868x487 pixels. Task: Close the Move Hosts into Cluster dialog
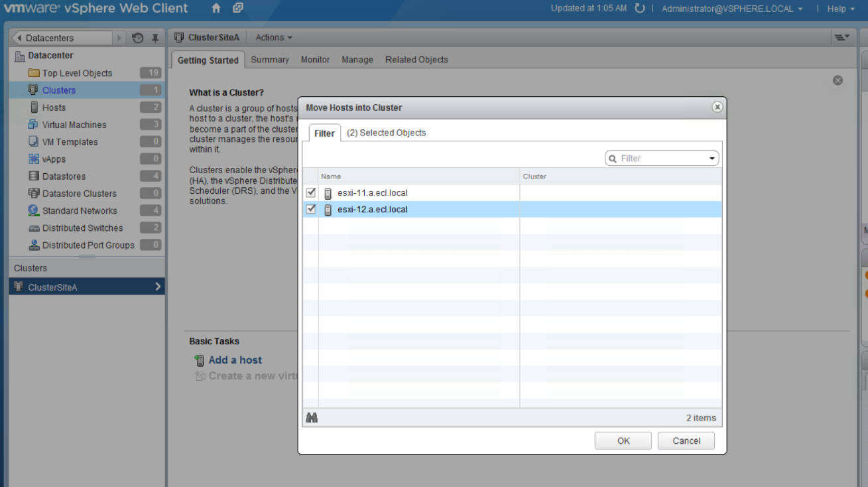717,107
